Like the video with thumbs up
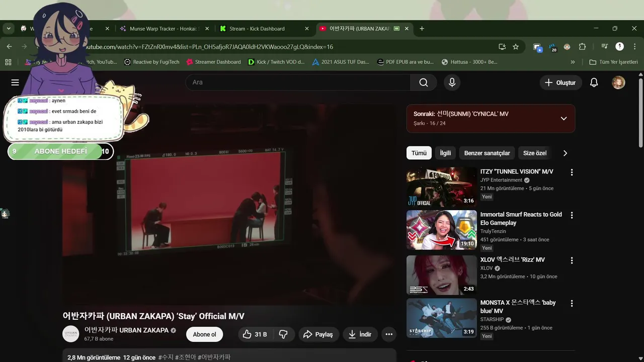This screenshot has width=644, height=362. (255, 334)
